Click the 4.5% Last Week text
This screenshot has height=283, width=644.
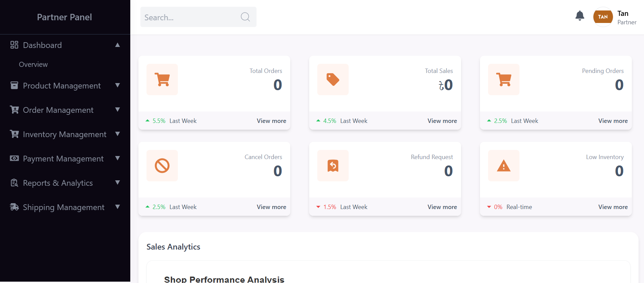[x=345, y=121]
